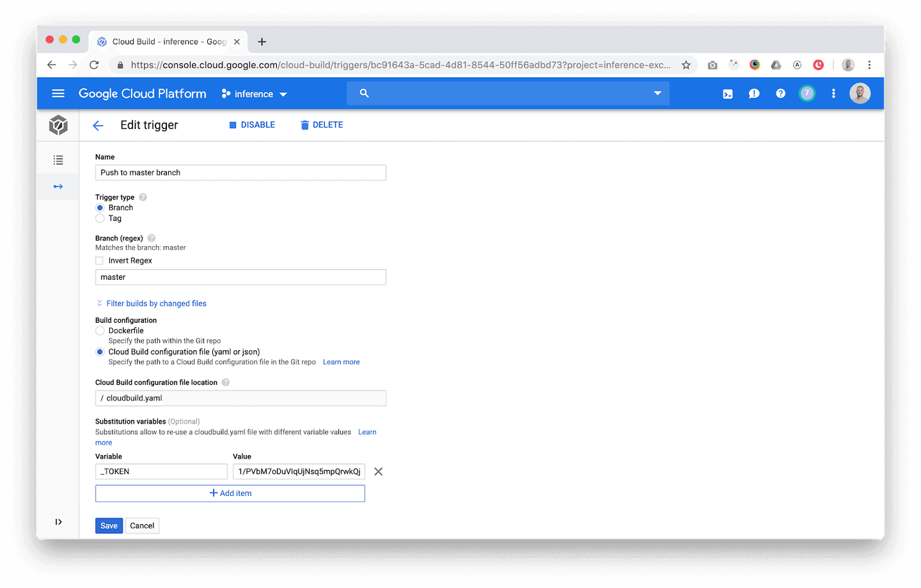
Task: Open the build history list icon in sidebar
Action: coord(58,160)
